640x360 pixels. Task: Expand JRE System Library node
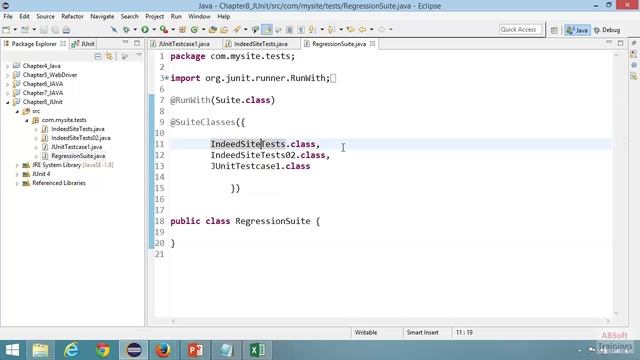tap(17, 165)
